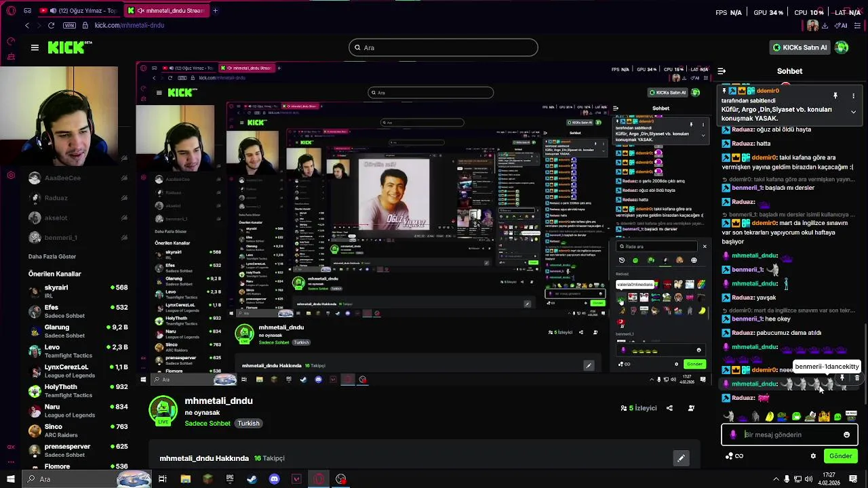Delete the hovered mhmetali_dndu message
The image size is (868, 488).
pos(856,378)
